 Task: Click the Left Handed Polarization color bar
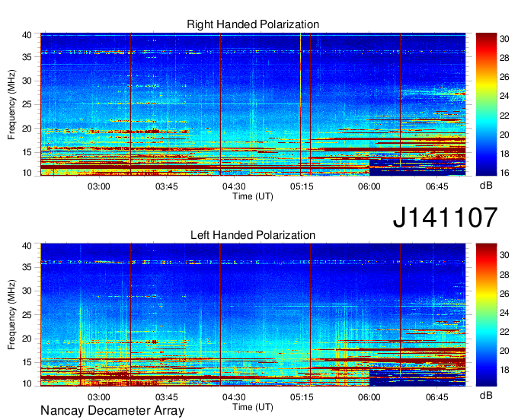[486, 315]
